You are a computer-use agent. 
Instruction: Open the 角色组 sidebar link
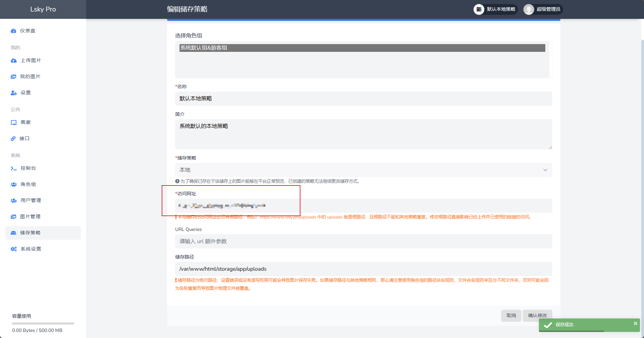pyautogui.click(x=43, y=184)
